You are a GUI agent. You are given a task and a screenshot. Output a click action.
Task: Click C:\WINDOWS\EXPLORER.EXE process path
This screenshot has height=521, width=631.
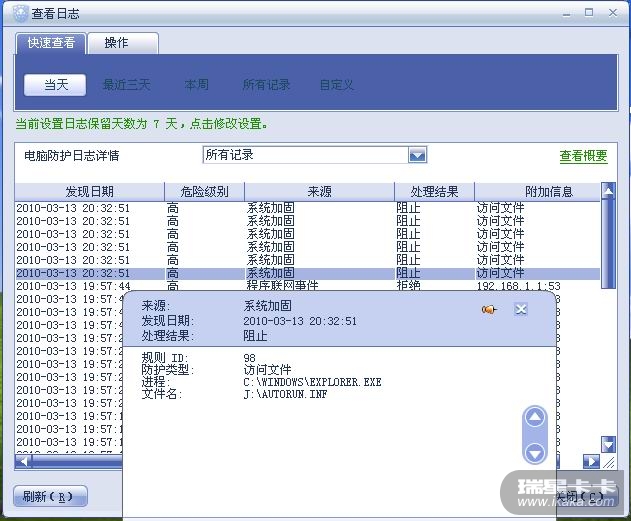312,382
